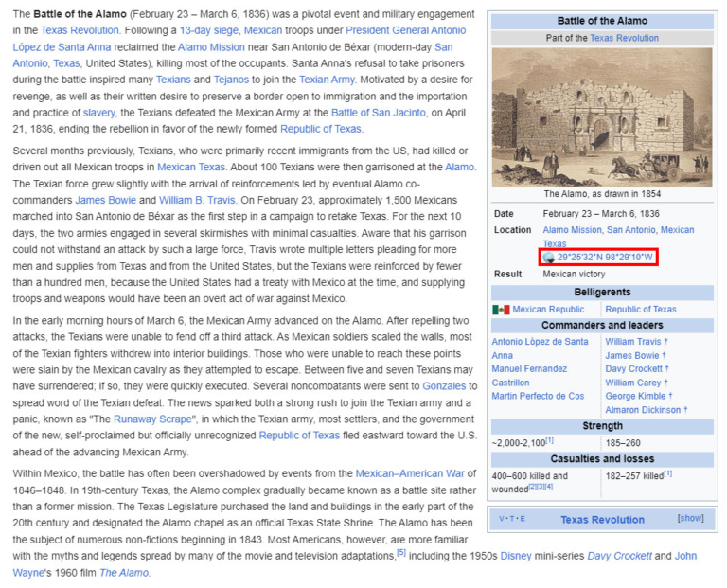Click the Runaway Scrape link

coord(151,419)
